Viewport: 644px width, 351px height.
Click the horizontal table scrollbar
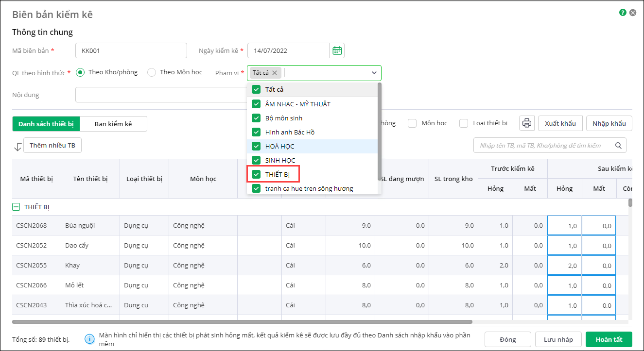242,321
